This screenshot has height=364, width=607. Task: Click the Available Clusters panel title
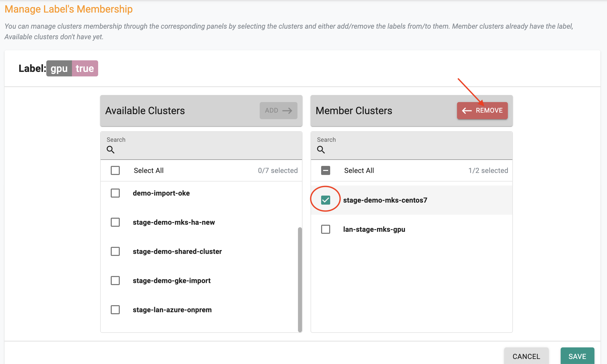[x=145, y=111]
